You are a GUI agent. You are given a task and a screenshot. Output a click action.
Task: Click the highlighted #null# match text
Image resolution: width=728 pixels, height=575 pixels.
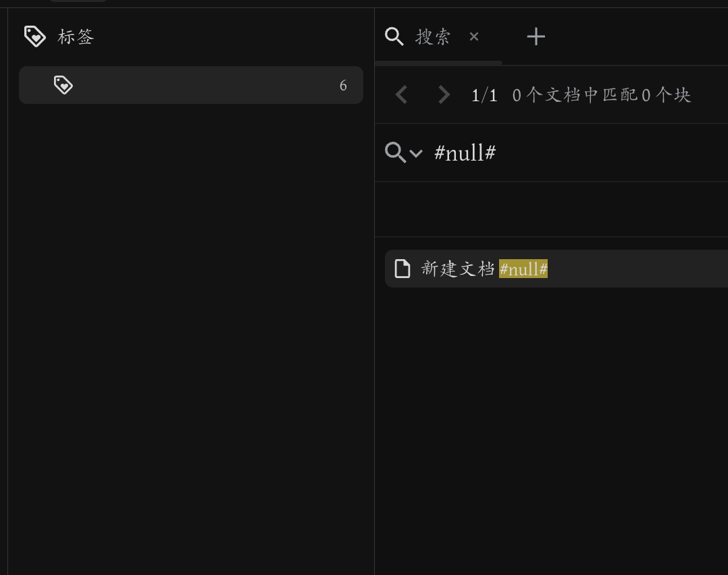click(x=523, y=269)
